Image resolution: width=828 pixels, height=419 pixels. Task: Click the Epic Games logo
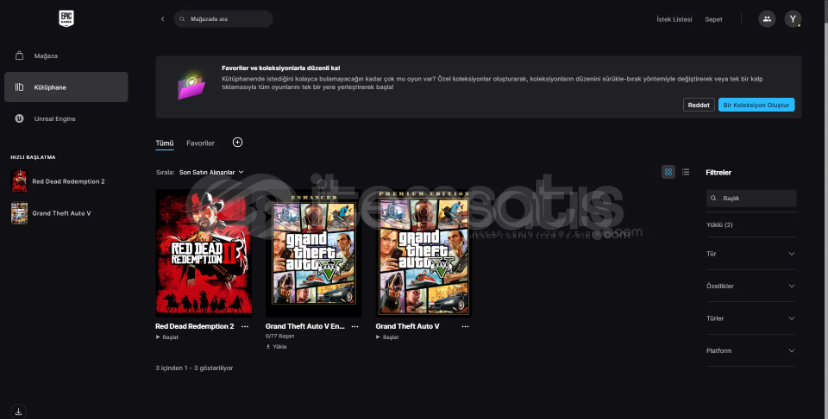pos(66,18)
